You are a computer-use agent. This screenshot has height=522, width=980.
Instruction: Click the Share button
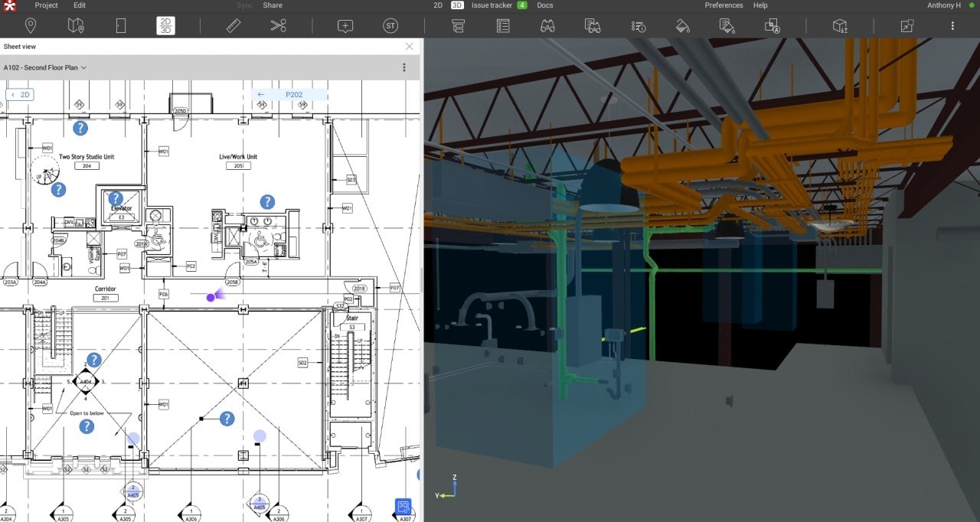click(x=273, y=5)
